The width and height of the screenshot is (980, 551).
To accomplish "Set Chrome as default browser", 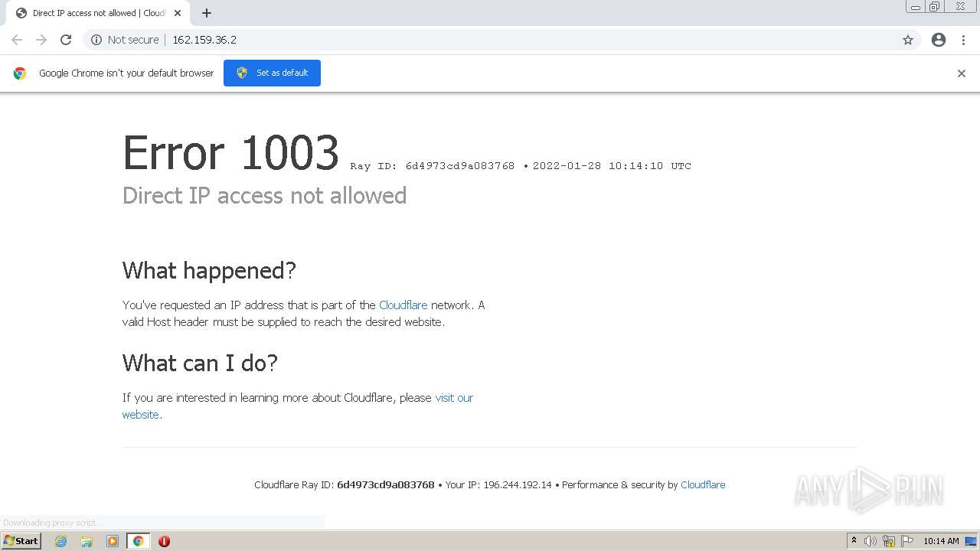I will 272,73.
